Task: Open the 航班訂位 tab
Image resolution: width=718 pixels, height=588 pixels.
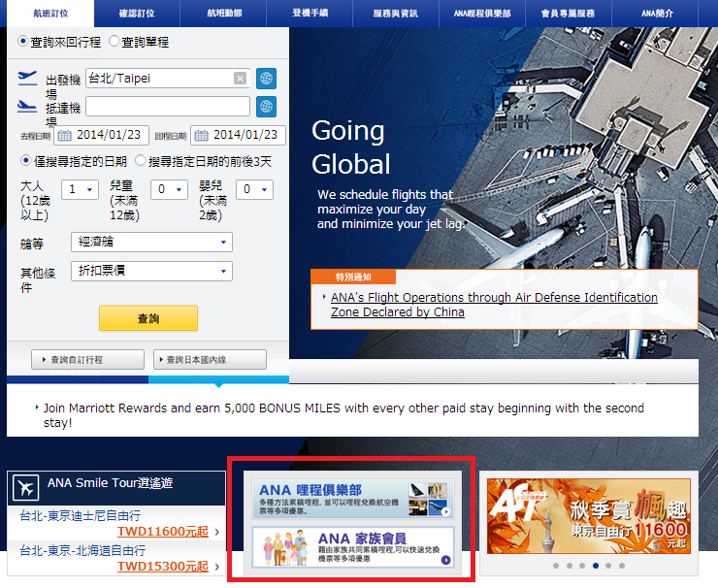Action: pyautogui.click(x=50, y=14)
